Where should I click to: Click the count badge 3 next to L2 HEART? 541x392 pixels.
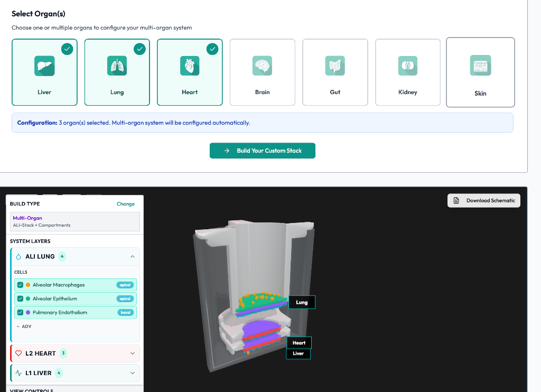[x=63, y=353]
